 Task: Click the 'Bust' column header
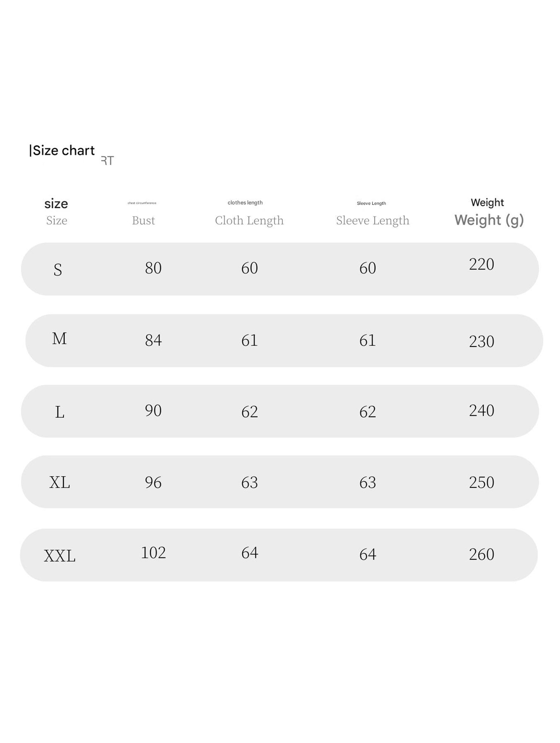coord(143,220)
